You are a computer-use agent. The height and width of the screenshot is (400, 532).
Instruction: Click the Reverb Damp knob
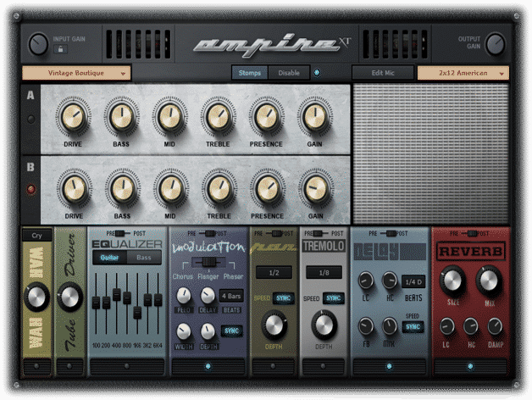coord(495,327)
